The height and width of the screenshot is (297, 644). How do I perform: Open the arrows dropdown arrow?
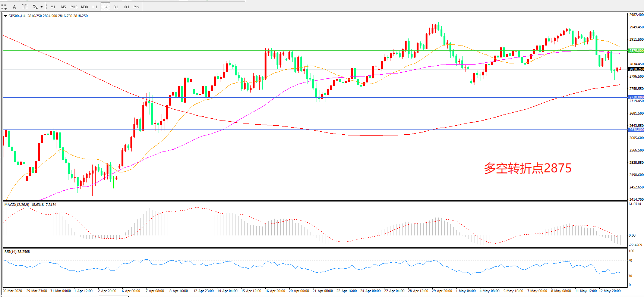[41, 7]
